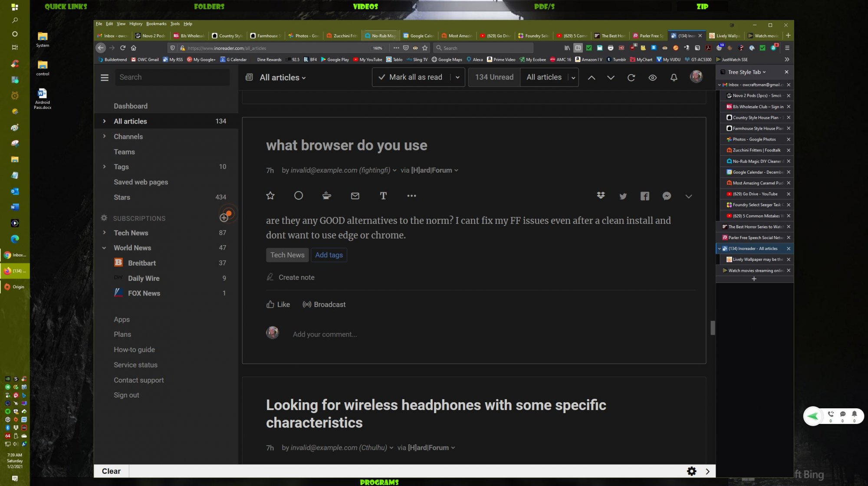Toggle the 134 Unread filter
868x486 pixels.
(x=494, y=77)
